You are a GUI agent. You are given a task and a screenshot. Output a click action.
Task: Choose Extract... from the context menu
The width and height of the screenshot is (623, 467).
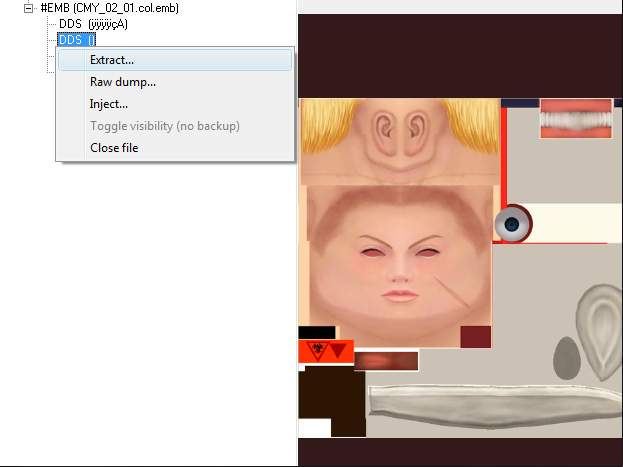[175, 60]
